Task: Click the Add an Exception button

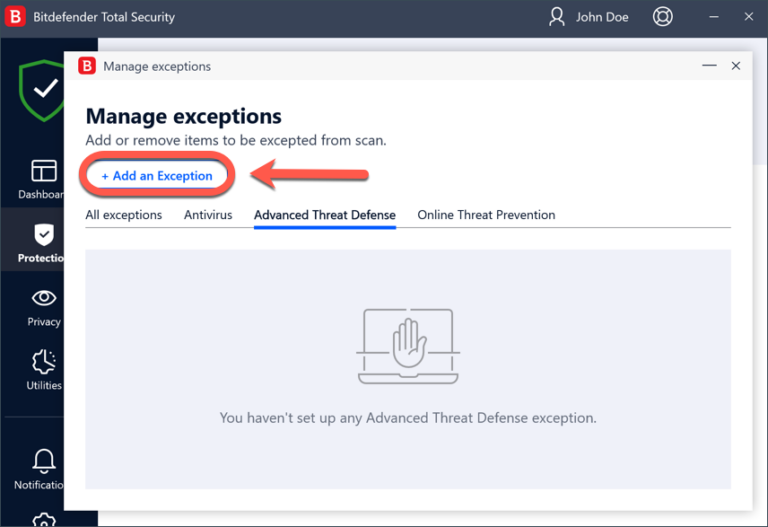Action: [157, 175]
